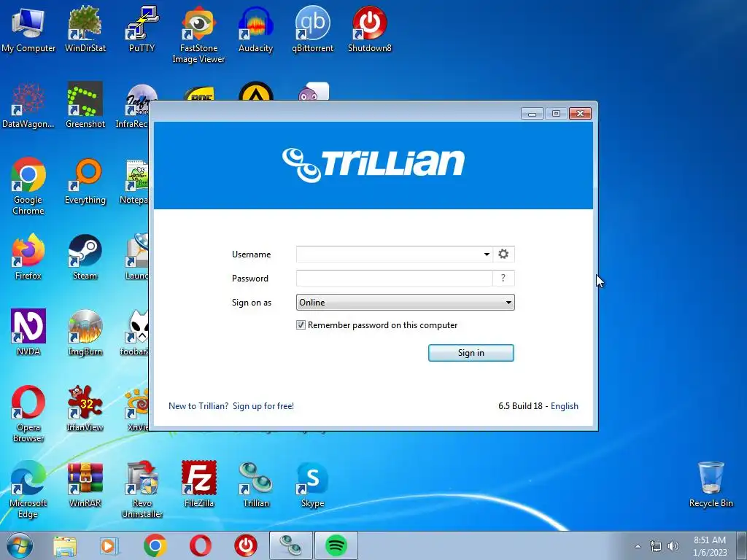
Task: Click the Sign in button
Action: point(471,353)
